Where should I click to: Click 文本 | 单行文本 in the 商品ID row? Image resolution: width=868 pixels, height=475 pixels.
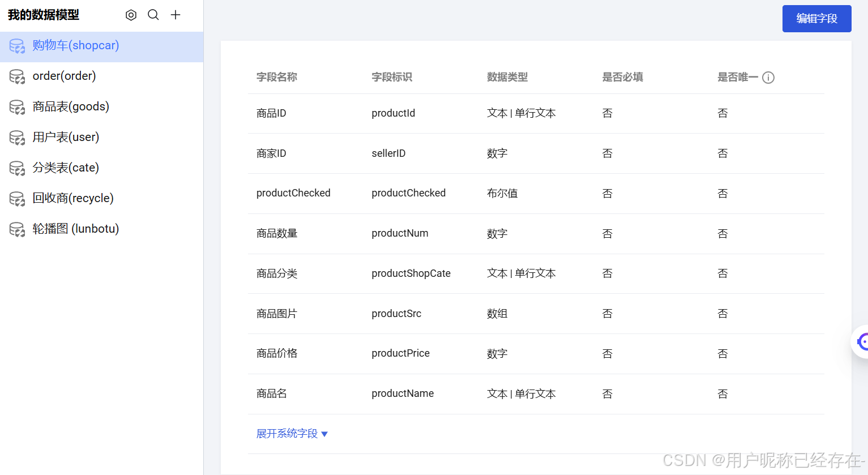pos(521,113)
